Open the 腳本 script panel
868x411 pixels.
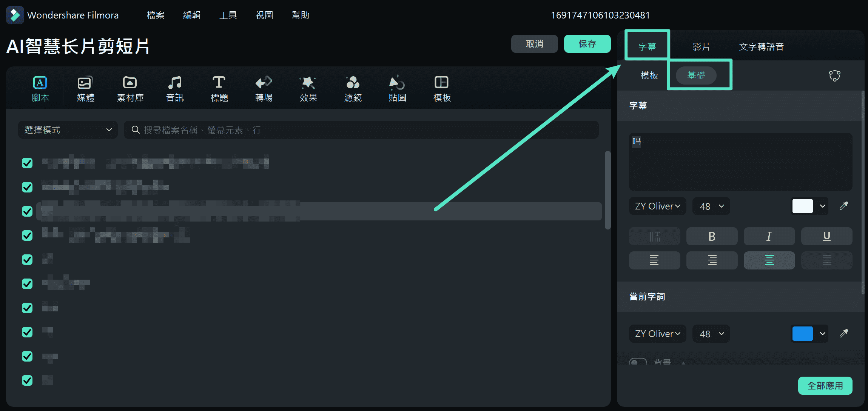point(40,89)
